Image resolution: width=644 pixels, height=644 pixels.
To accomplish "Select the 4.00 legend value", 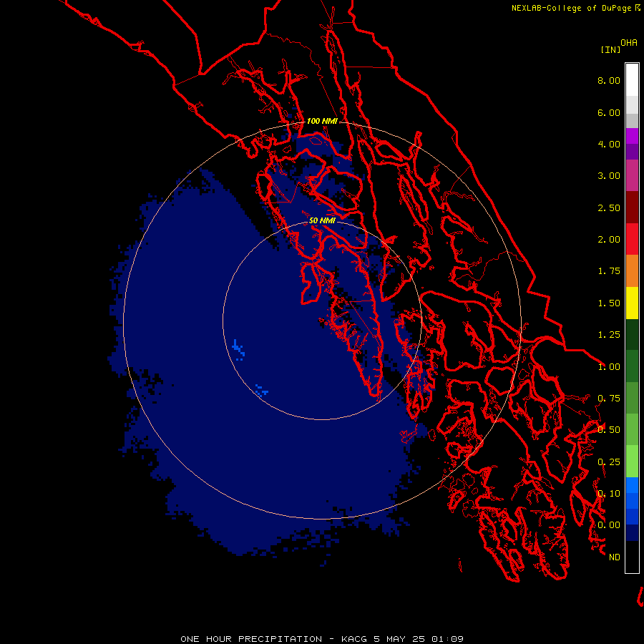I will (609, 144).
